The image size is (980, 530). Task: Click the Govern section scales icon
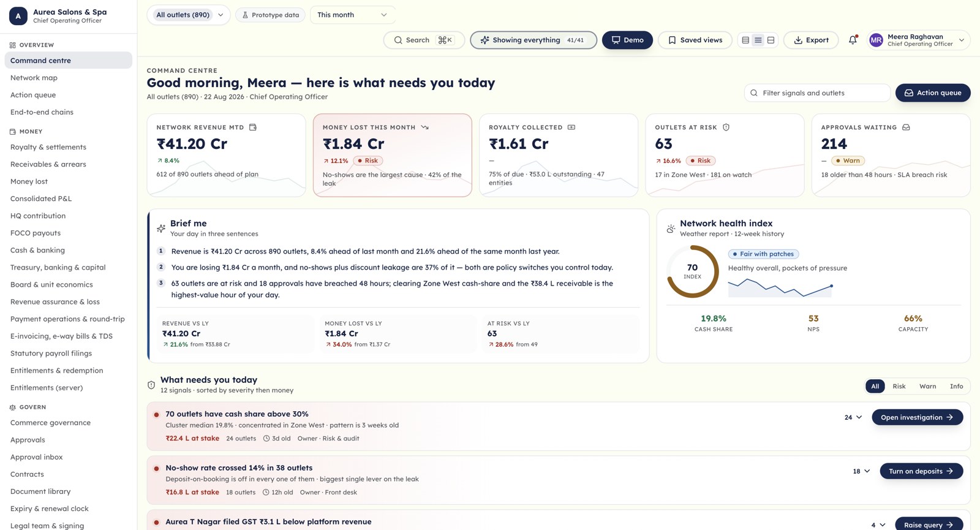click(x=13, y=407)
